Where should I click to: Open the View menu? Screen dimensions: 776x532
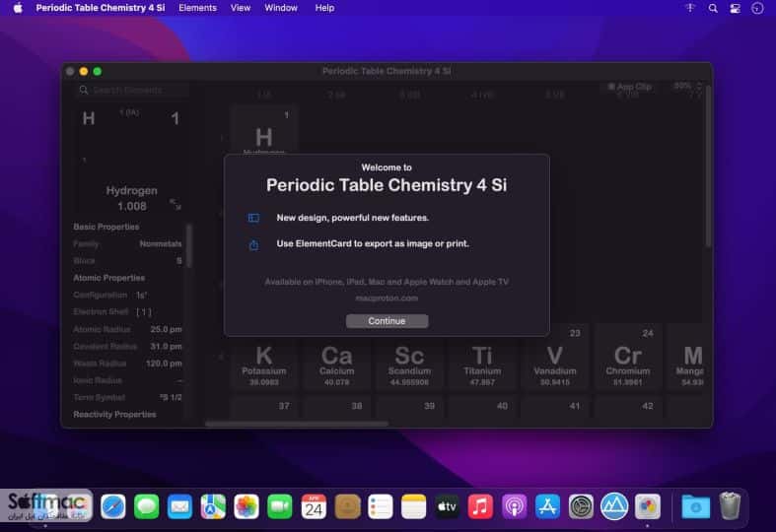[241, 8]
